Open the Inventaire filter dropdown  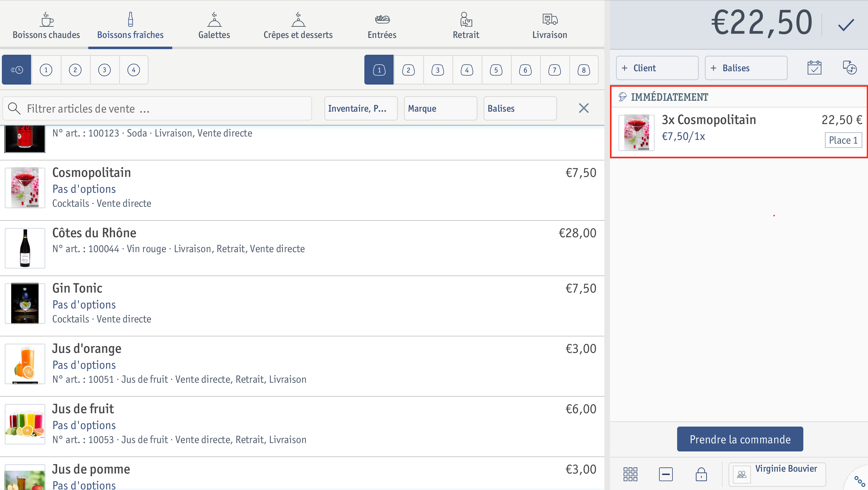361,109
